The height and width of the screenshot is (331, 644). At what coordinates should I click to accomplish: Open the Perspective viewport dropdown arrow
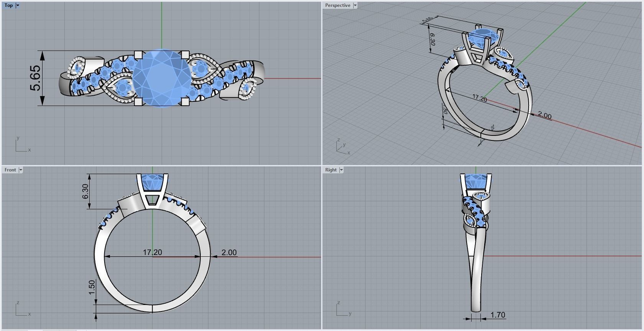pyautogui.click(x=355, y=5)
